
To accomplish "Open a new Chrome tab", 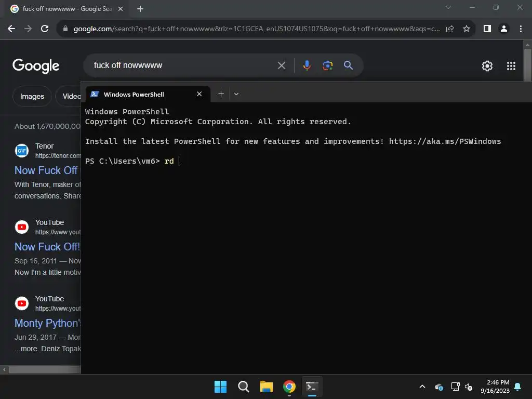I will click(140, 9).
